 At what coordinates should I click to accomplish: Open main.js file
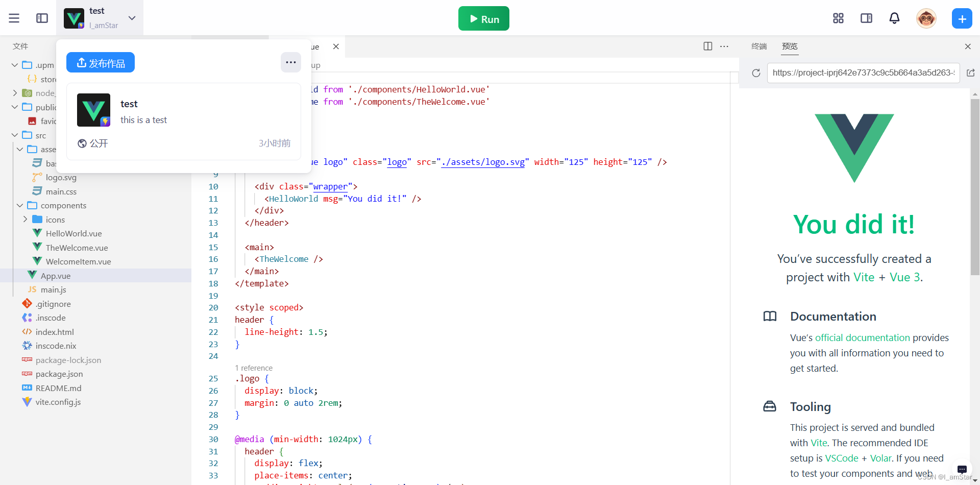[53, 289]
